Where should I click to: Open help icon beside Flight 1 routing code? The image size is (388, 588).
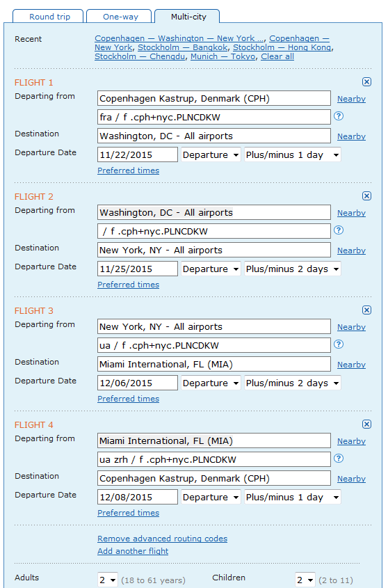point(339,116)
